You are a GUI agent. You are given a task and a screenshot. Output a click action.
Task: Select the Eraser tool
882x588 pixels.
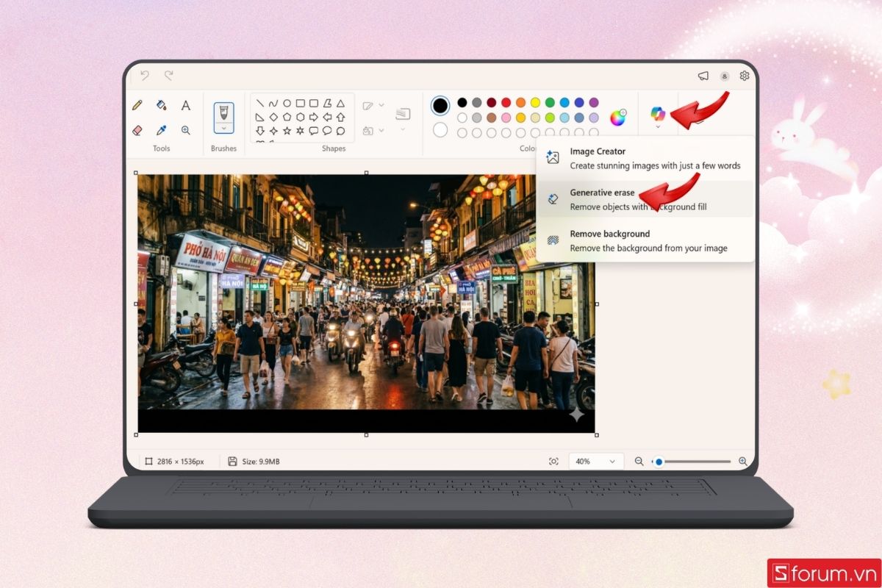coord(137,130)
